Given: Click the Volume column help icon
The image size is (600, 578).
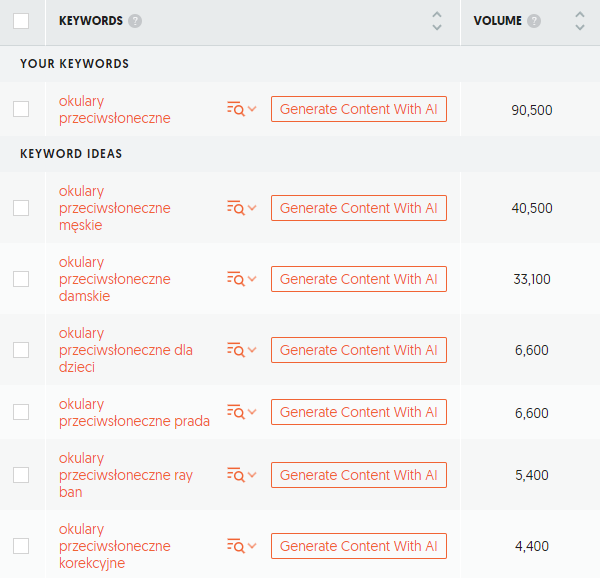Looking at the screenshot, I should point(534,21).
